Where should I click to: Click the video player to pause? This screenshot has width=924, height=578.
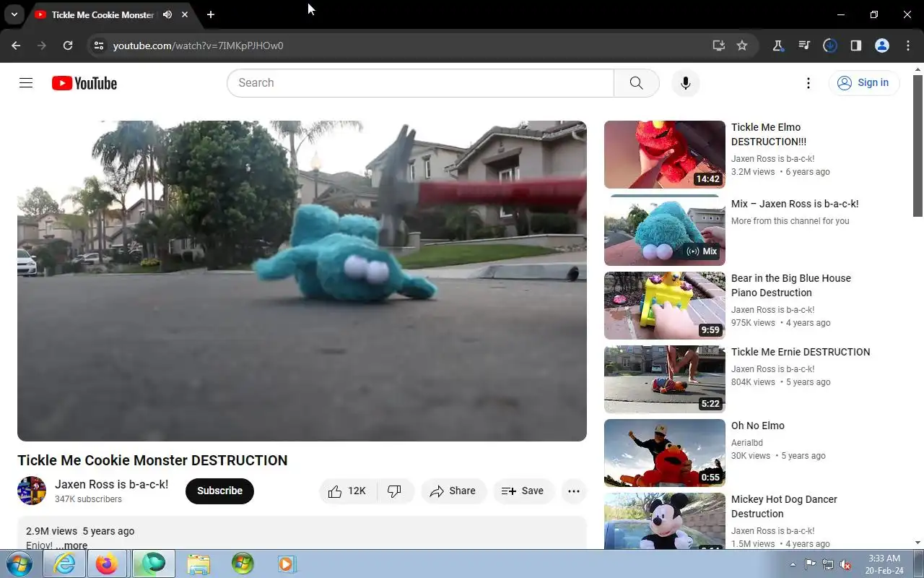pyautogui.click(x=302, y=281)
